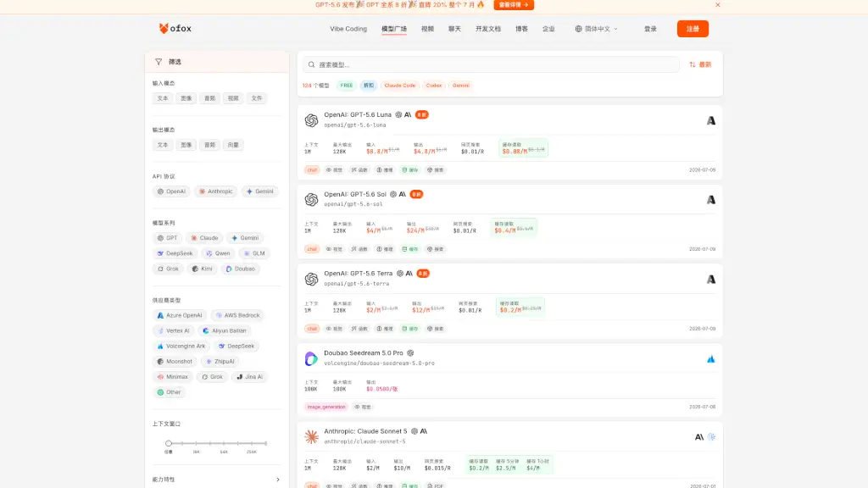This screenshot has height=488, width=868.
Task: Focus the 搜索模型 search field
Action: click(491, 64)
